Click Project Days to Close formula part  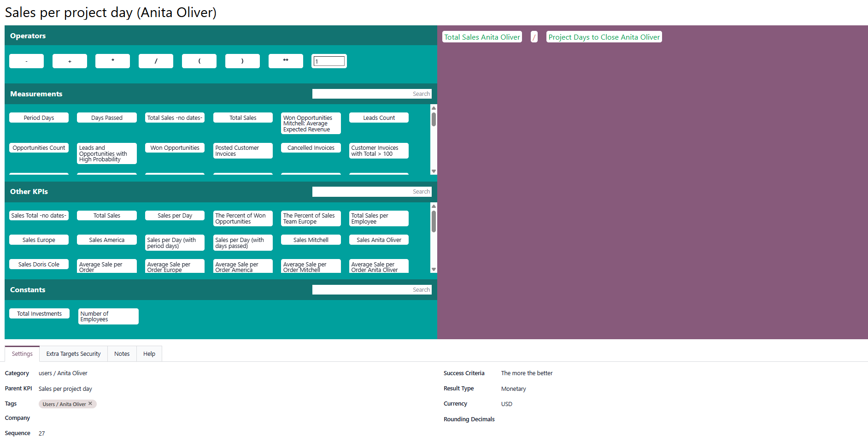(604, 37)
